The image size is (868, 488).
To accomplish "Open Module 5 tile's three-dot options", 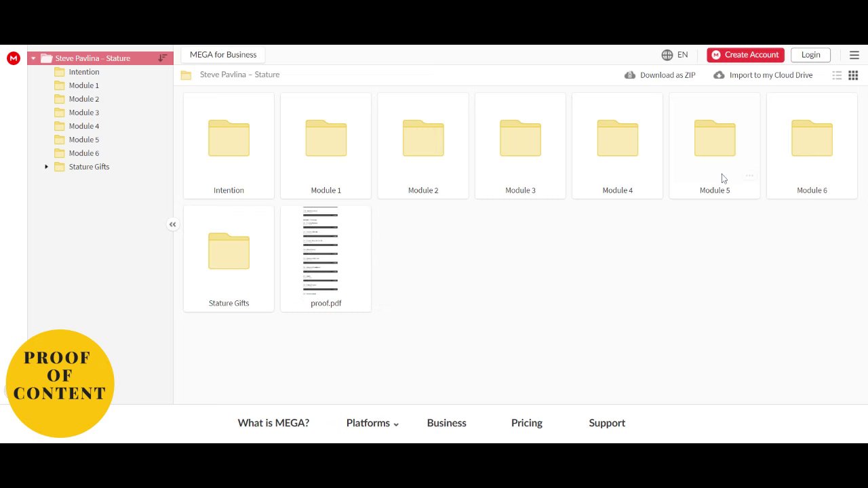I will point(749,176).
